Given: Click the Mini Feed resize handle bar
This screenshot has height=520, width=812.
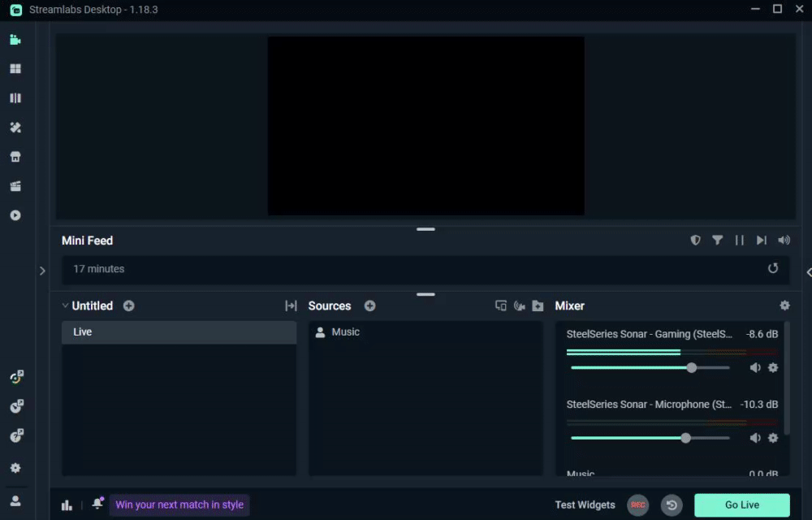Looking at the screenshot, I should pos(425,229).
